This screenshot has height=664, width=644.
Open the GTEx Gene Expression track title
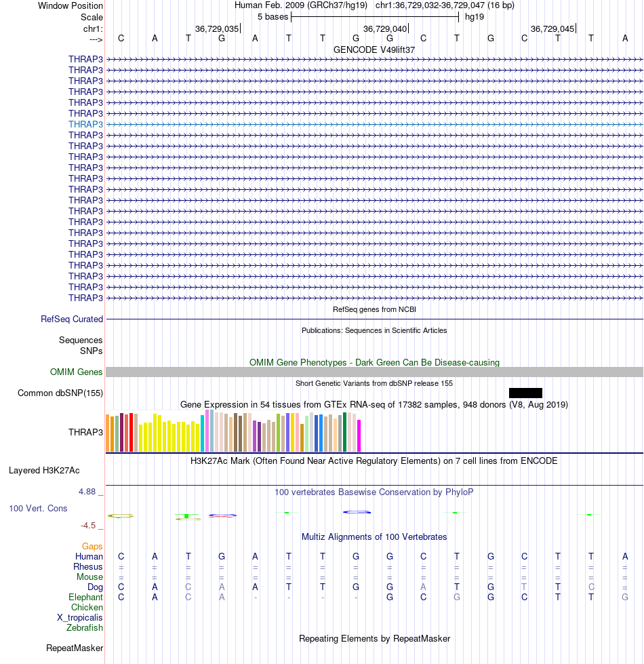point(374,404)
